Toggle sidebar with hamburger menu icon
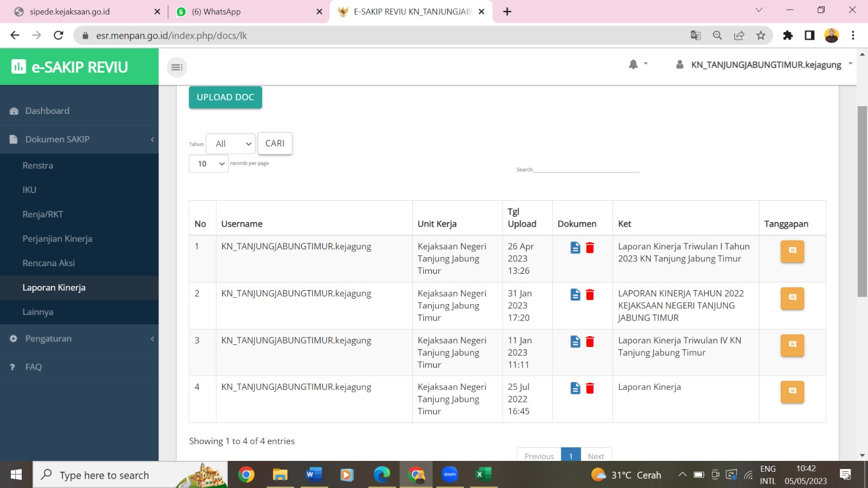The width and height of the screenshot is (868, 488). point(177,67)
